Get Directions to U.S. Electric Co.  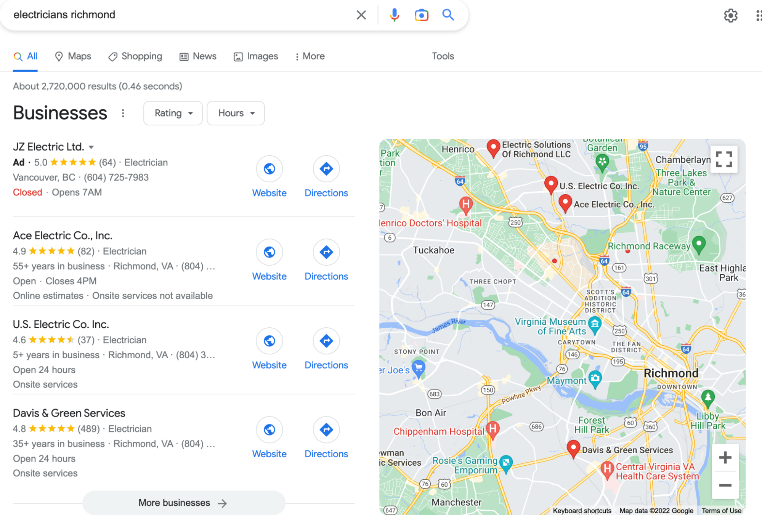coord(326,341)
